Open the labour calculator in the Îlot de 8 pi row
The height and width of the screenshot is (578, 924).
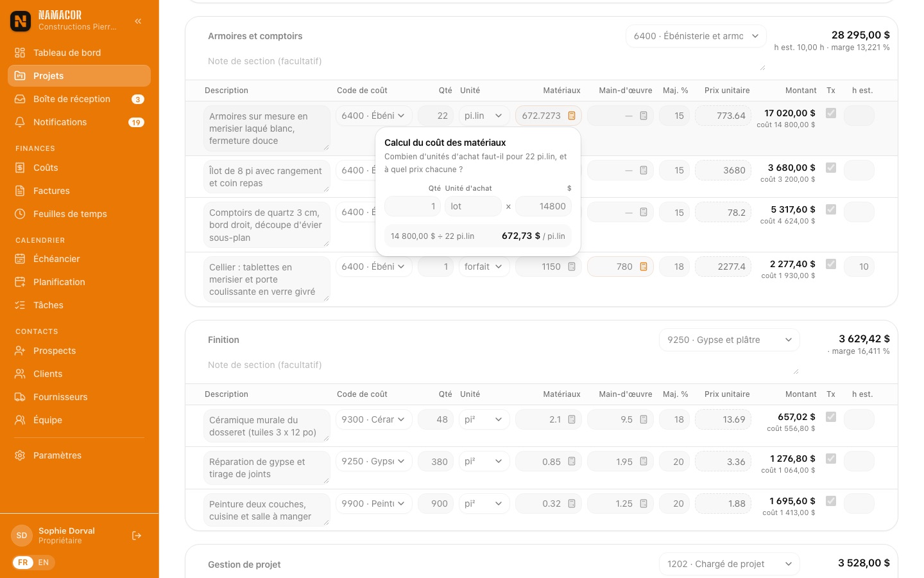tap(644, 170)
